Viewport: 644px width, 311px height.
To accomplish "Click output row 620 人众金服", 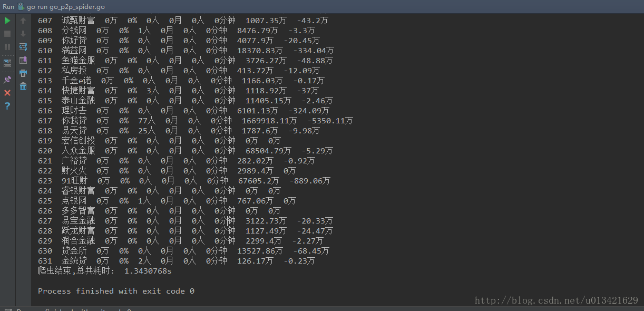I will pyautogui.click(x=186, y=151).
